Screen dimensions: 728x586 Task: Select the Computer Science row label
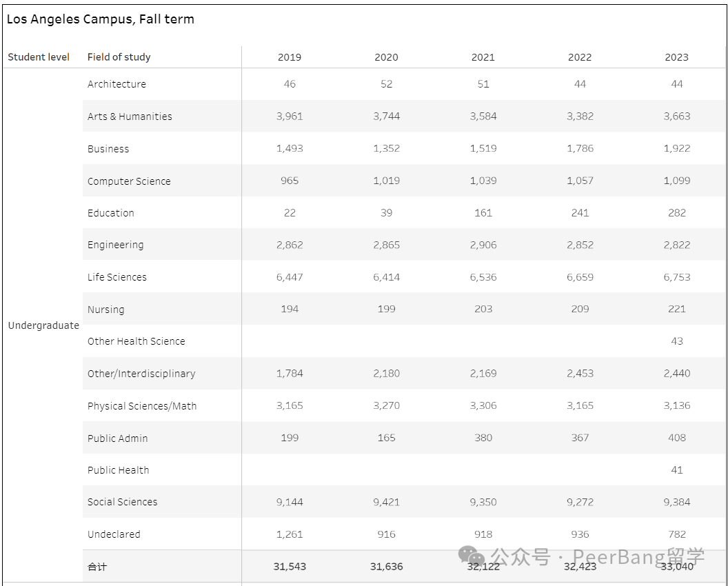[x=129, y=181]
